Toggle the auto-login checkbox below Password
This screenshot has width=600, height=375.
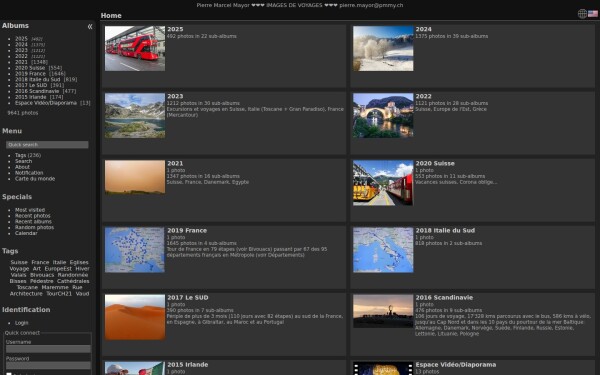(9, 374)
